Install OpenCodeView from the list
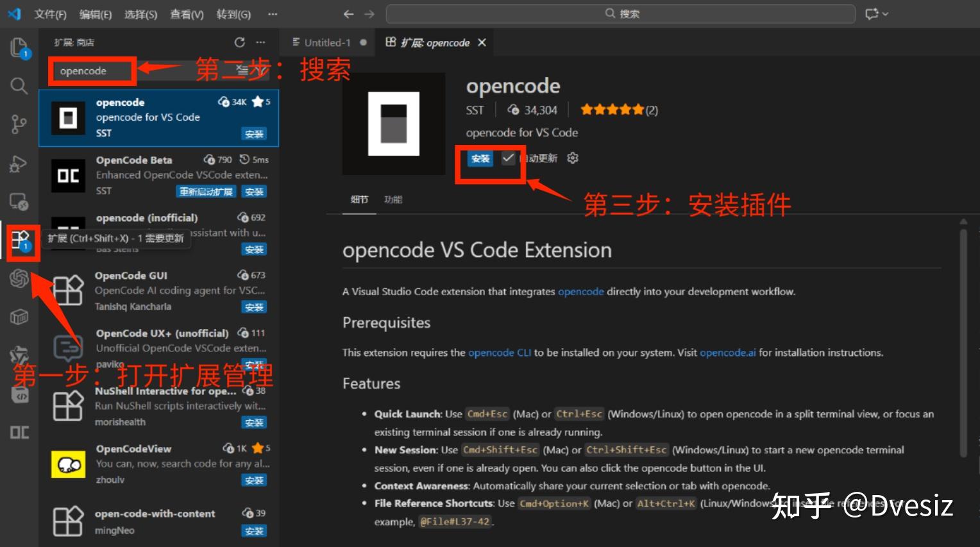Viewport: 980px width, 547px height. coord(254,480)
